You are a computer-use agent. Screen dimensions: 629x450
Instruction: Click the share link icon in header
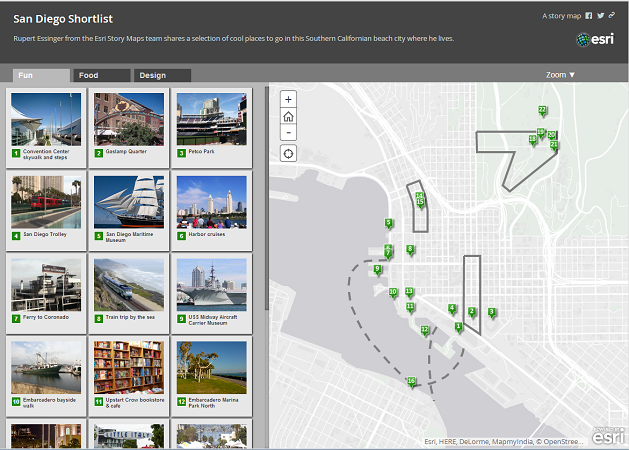tap(611, 16)
